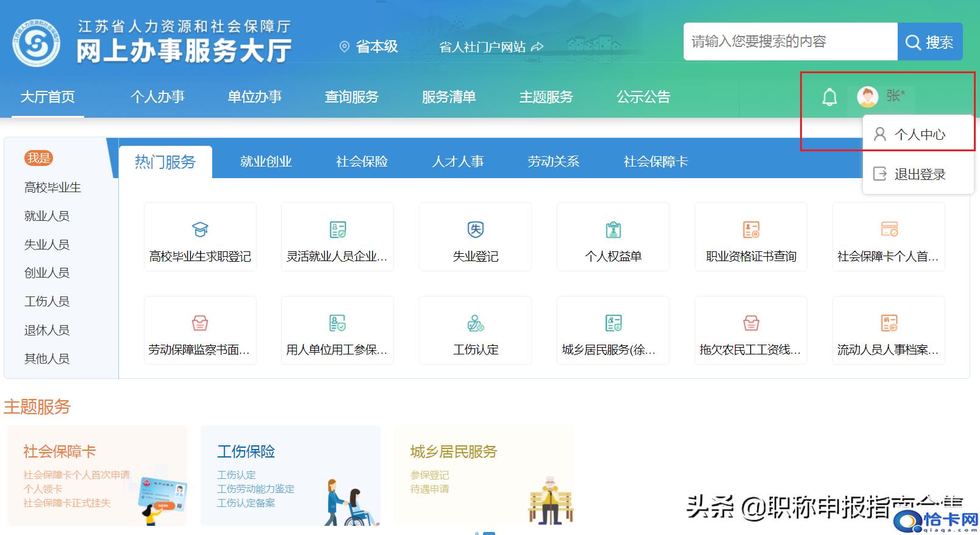Select 退休人员 in identity sidebar
Image resolution: width=980 pixels, height=535 pixels.
47,330
